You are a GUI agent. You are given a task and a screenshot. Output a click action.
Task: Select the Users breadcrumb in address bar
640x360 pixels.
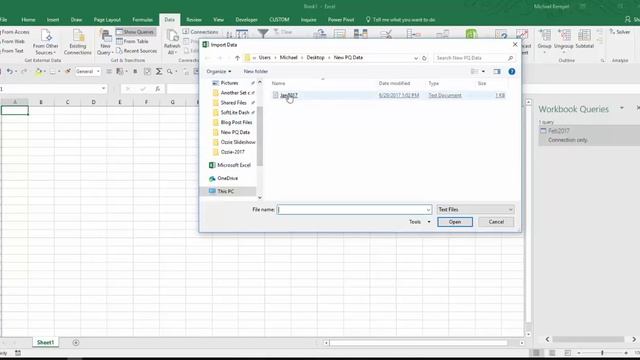point(264,58)
